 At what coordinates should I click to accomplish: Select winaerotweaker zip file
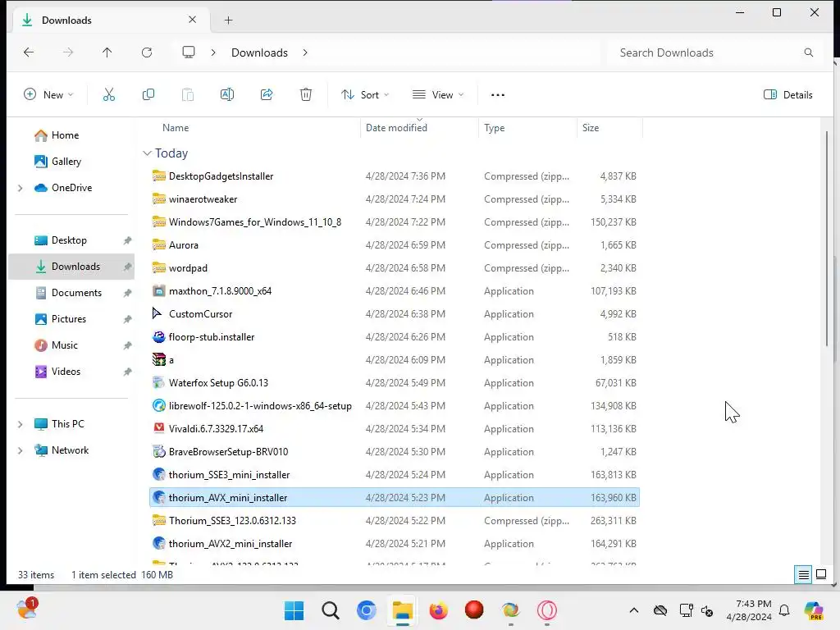203,199
